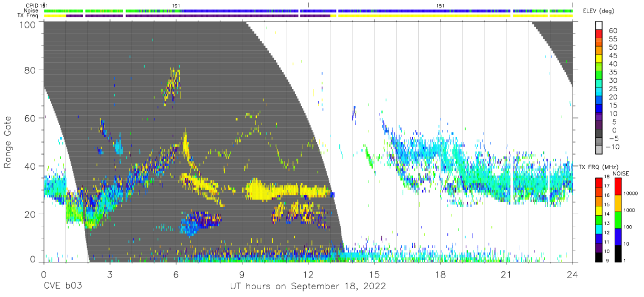Click the cyan 20–25 degree elevation swatch

tap(599, 93)
